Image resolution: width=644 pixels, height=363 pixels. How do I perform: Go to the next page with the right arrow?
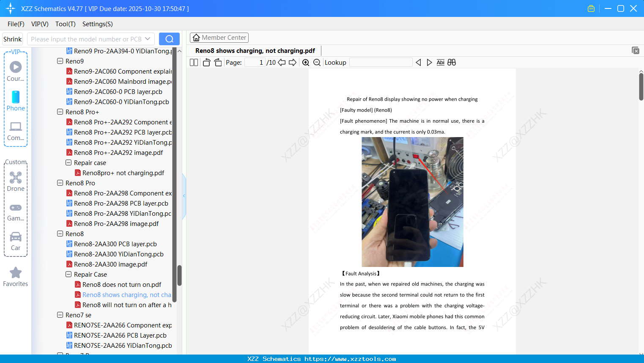tap(293, 63)
